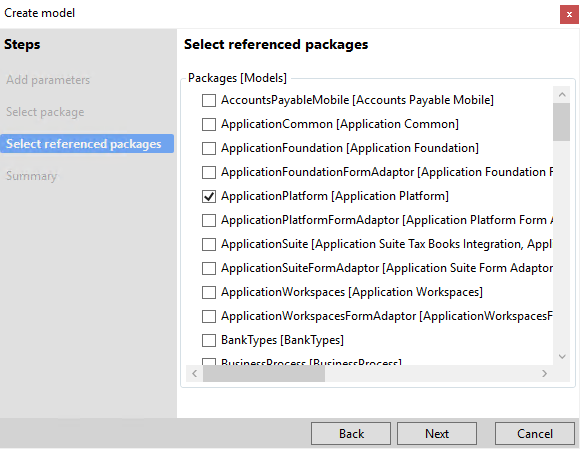Toggle ApplicationWorkspaces package checkbox
580x449 pixels.
pos(209,293)
